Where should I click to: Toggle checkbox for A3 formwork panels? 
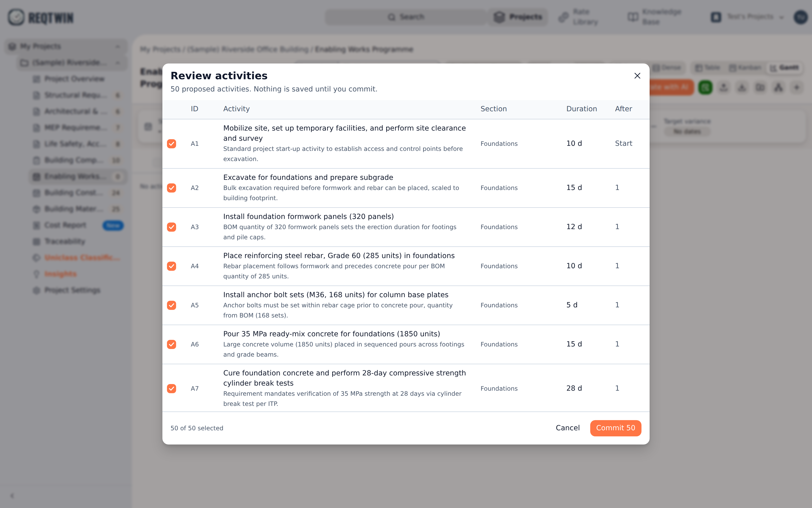coord(172,227)
